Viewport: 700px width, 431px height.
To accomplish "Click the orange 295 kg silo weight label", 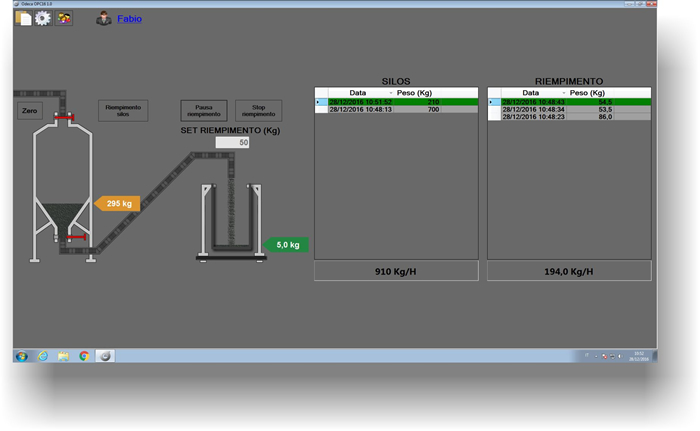I will (117, 204).
